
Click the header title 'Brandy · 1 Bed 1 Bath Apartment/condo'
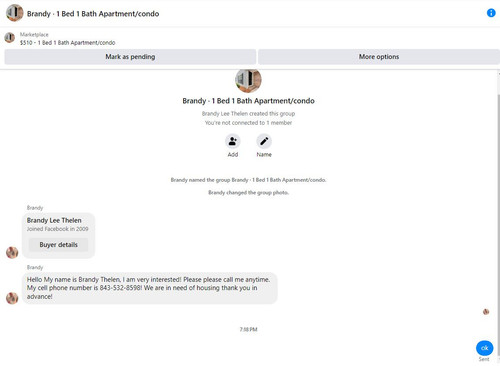coord(93,14)
